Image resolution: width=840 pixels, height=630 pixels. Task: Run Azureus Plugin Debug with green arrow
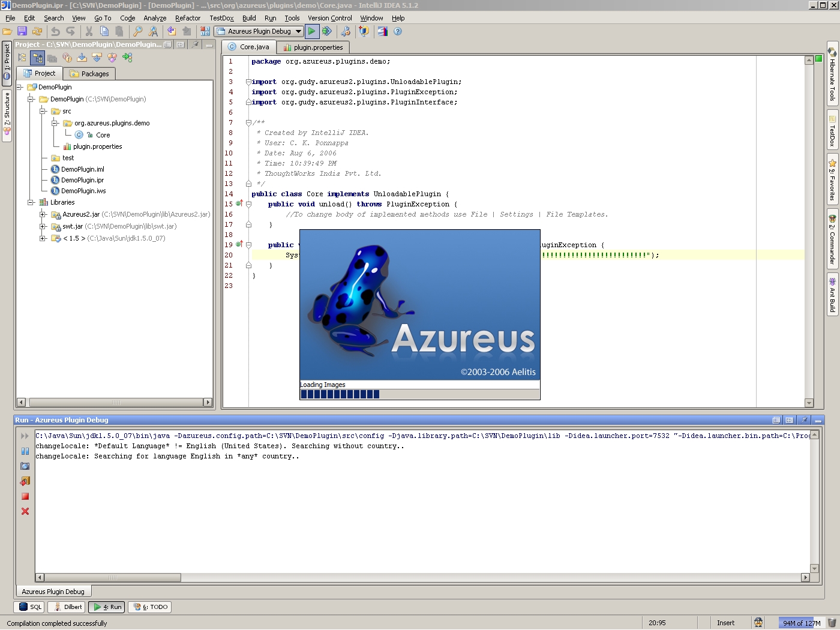click(312, 31)
